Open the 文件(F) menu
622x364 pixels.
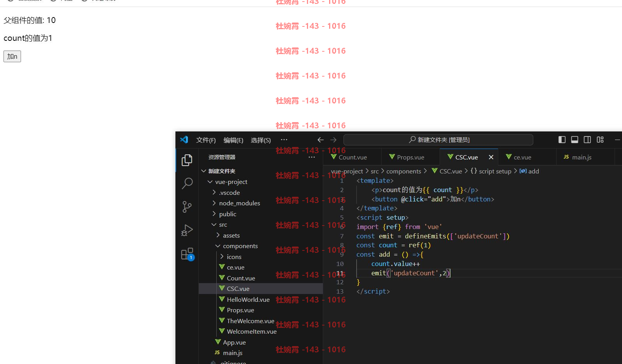[206, 140]
